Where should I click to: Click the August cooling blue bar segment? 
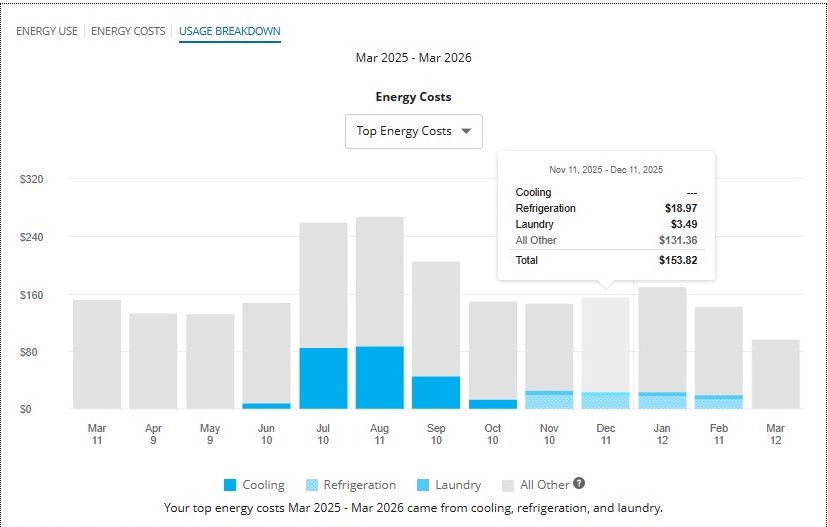point(379,377)
